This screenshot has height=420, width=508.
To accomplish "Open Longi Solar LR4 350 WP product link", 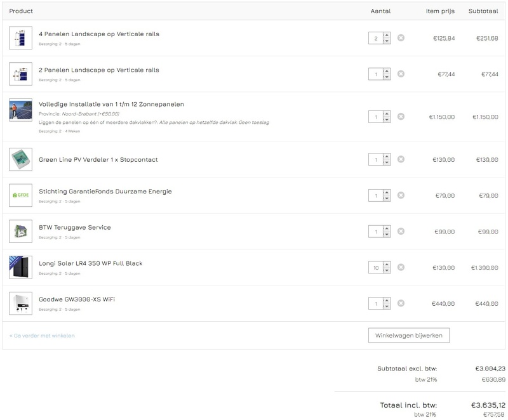I will pos(91,263).
